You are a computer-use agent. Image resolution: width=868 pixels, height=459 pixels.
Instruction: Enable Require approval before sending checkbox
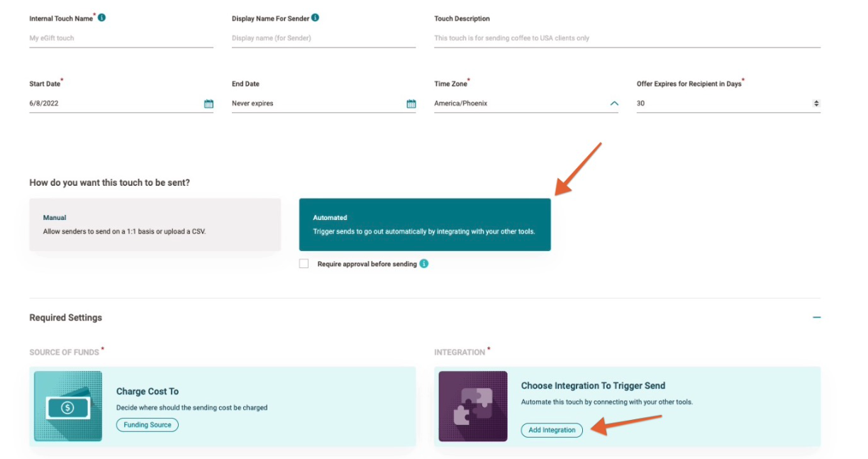(x=304, y=264)
